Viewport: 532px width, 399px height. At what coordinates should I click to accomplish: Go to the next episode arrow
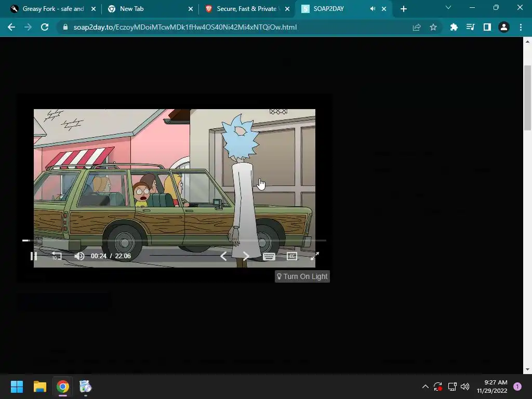point(246,256)
